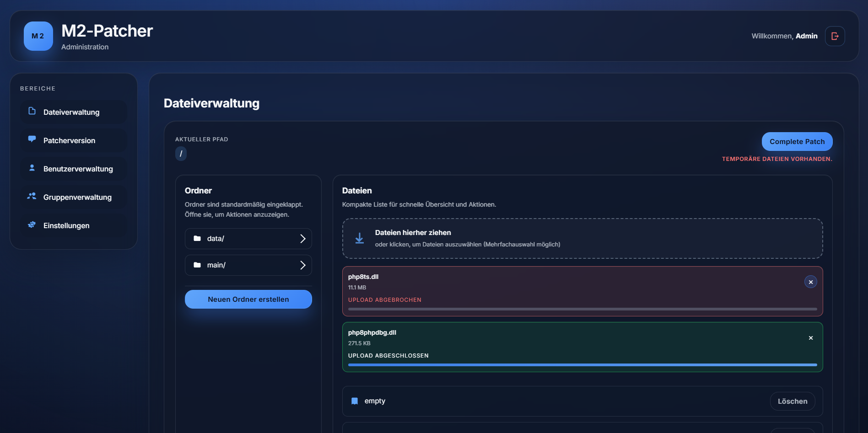868x433 pixels.
Task: Click Neuen Ordner erstellen
Action: [x=248, y=299]
